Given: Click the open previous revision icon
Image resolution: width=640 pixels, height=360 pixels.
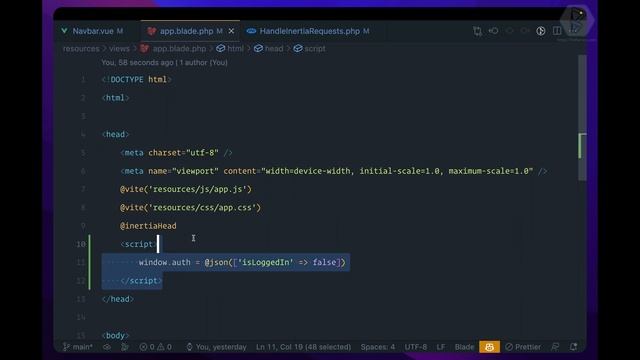Looking at the screenshot, I should pos(493,31).
